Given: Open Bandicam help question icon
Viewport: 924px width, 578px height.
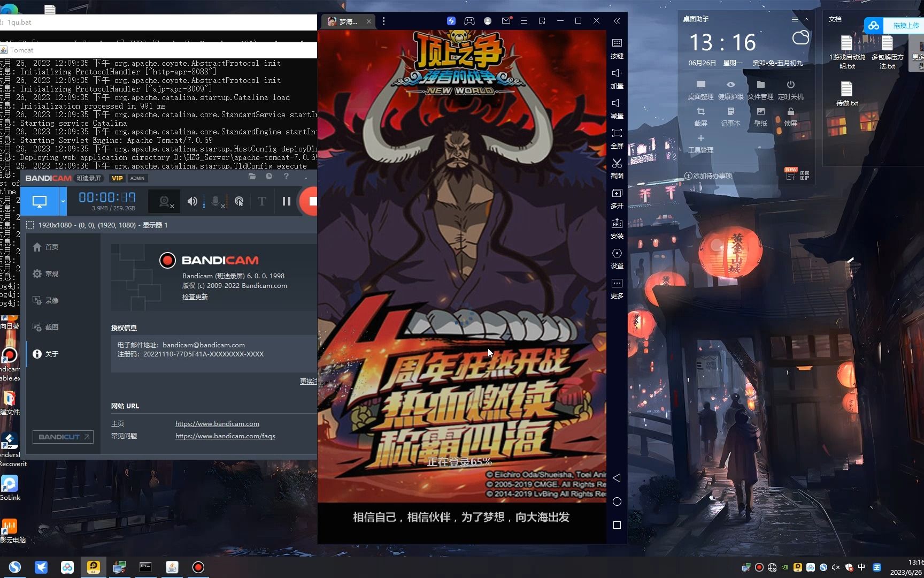Looking at the screenshot, I should 286,177.
